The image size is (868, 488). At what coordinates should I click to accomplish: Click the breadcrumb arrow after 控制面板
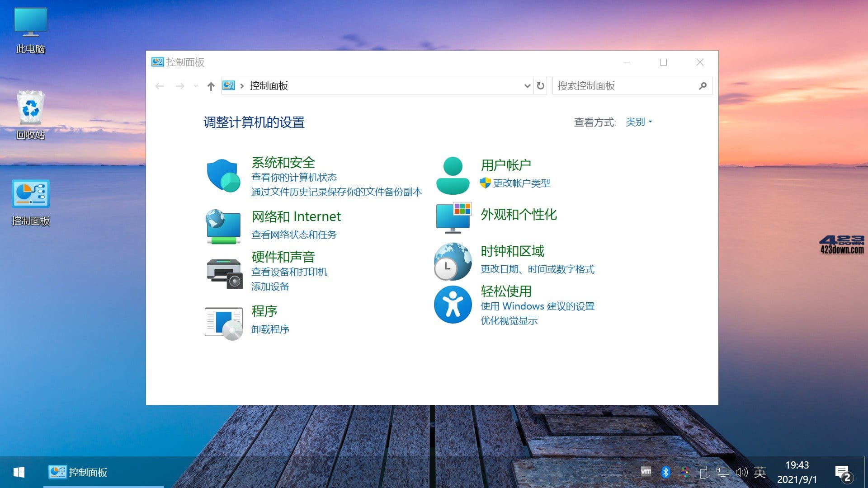(x=243, y=85)
